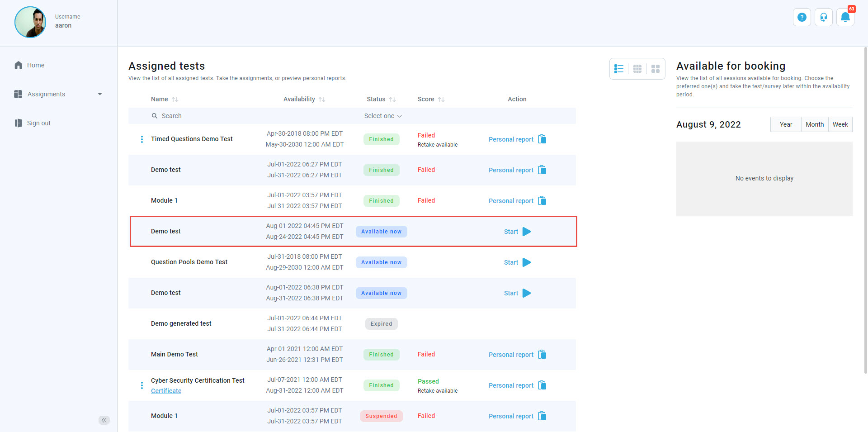Open the notifications bell
This screenshot has width=868, height=432.
845,18
